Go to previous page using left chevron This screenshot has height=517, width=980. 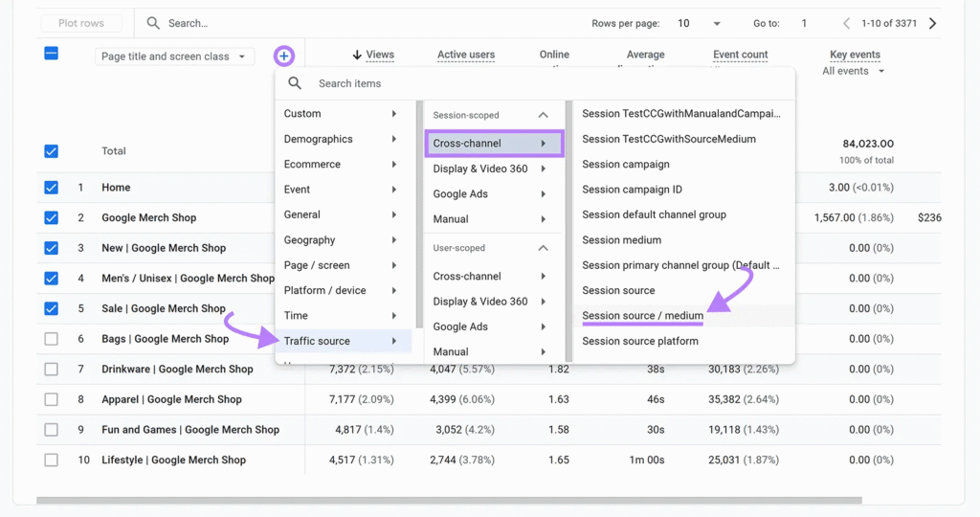coord(846,23)
